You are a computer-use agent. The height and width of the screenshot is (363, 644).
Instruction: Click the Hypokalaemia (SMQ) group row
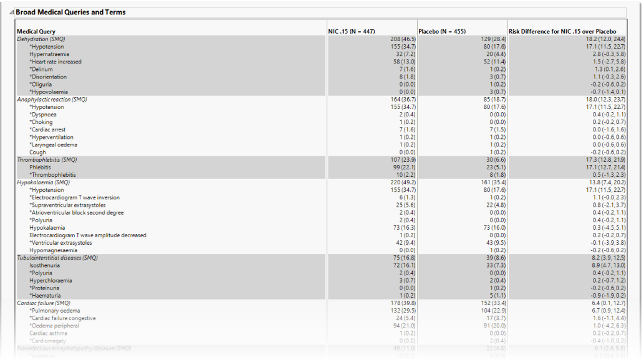[x=44, y=182]
